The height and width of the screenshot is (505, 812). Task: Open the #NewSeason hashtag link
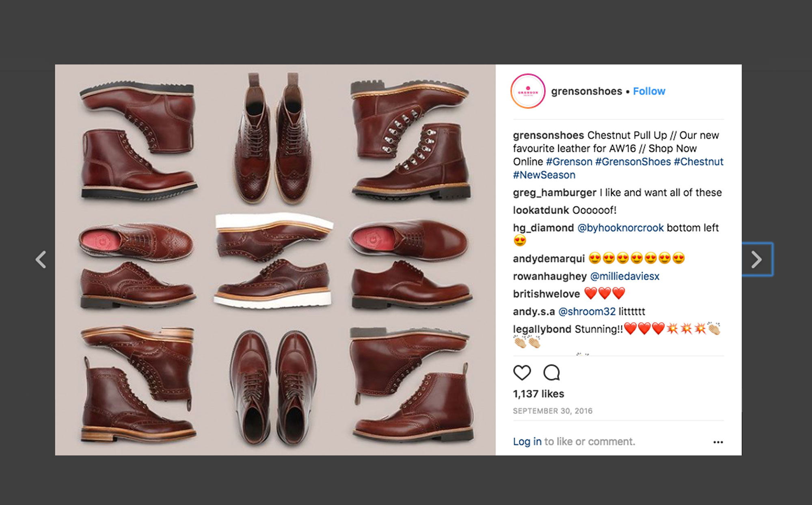544,175
